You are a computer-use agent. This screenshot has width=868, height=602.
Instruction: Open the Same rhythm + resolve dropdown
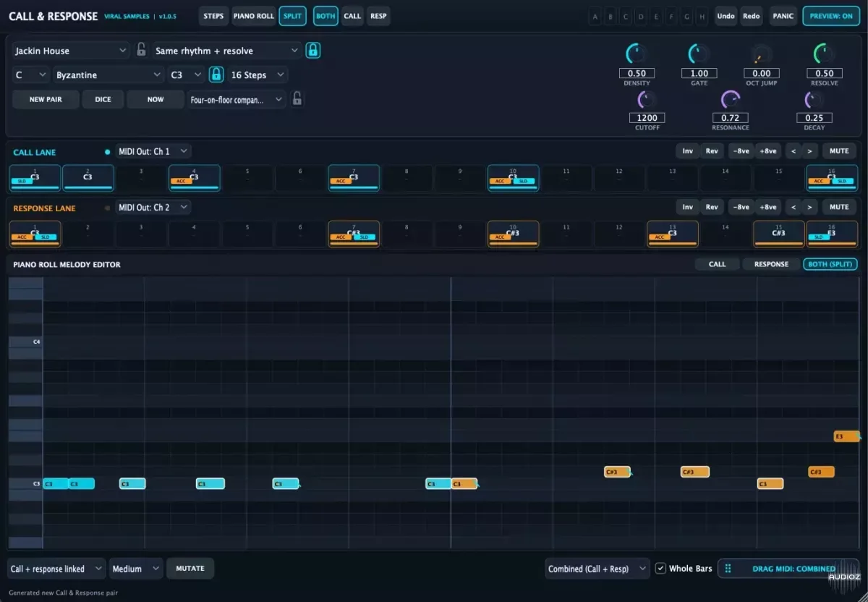click(226, 51)
